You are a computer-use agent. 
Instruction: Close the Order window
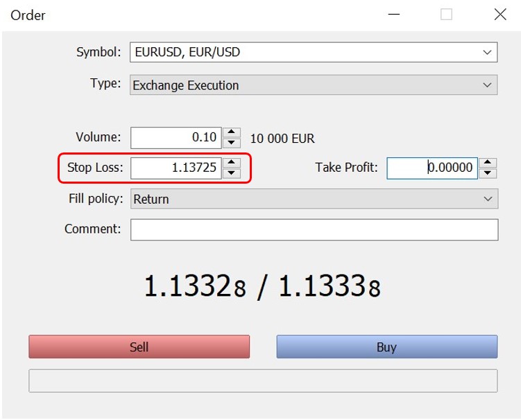point(500,15)
